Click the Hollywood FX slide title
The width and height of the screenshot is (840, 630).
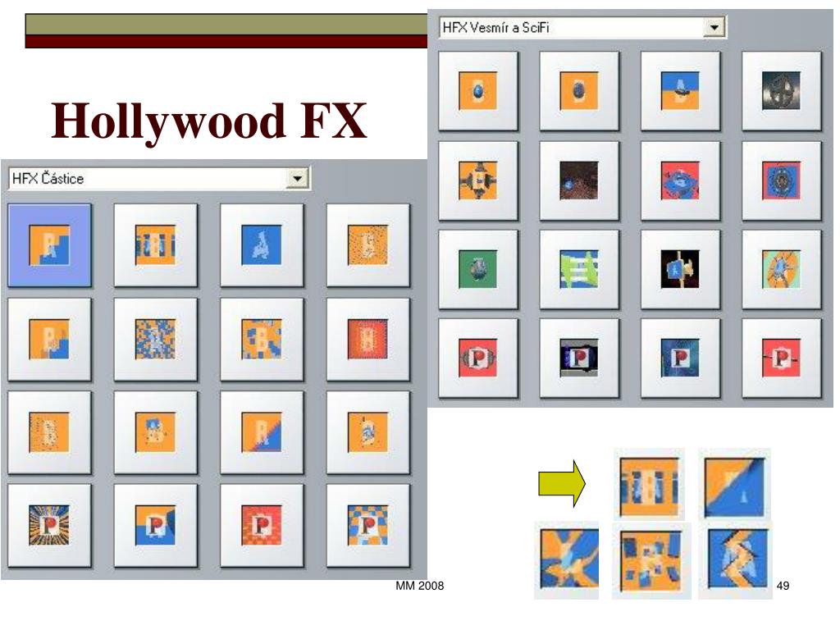pyautogui.click(x=209, y=121)
